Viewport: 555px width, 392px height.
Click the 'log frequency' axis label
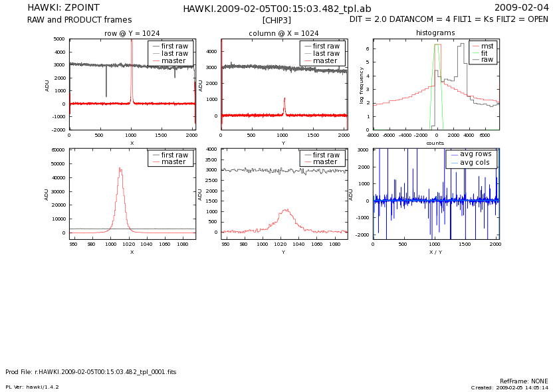tap(362, 84)
